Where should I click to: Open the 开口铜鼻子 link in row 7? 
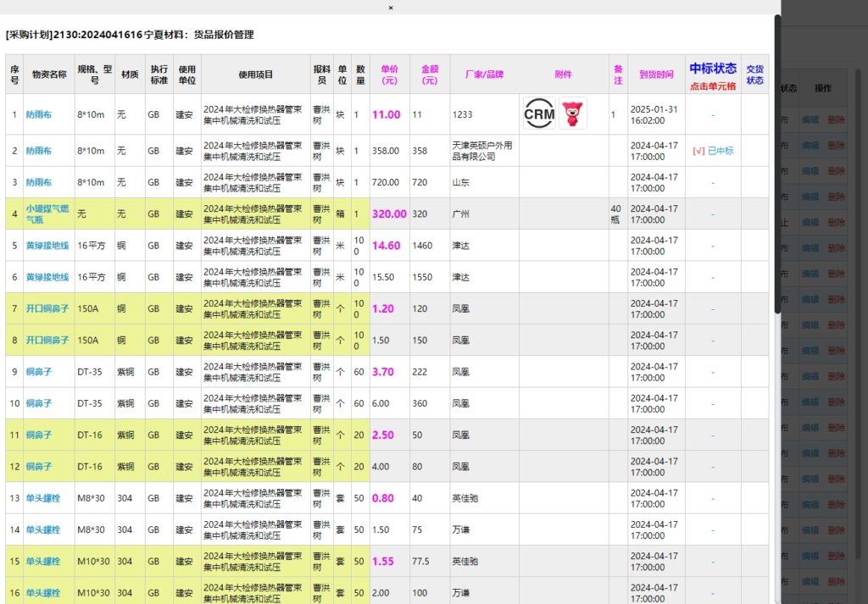point(47,308)
